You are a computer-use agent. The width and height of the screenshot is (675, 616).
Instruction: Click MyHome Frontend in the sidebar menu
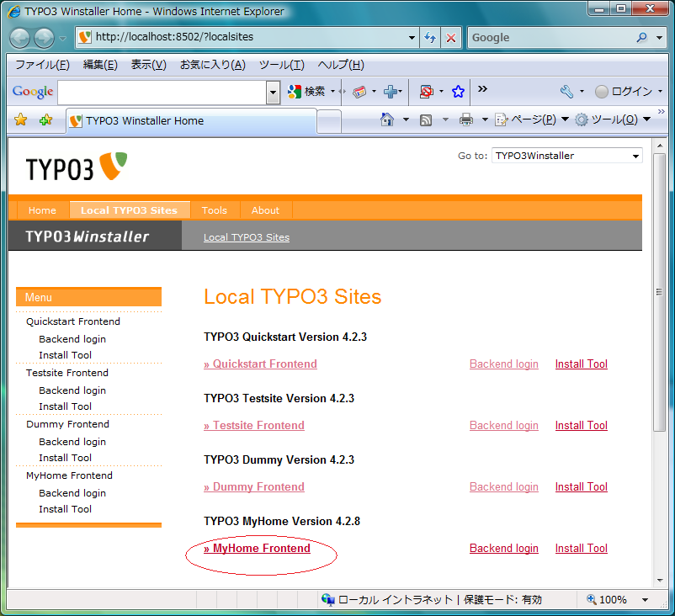(69, 475)
